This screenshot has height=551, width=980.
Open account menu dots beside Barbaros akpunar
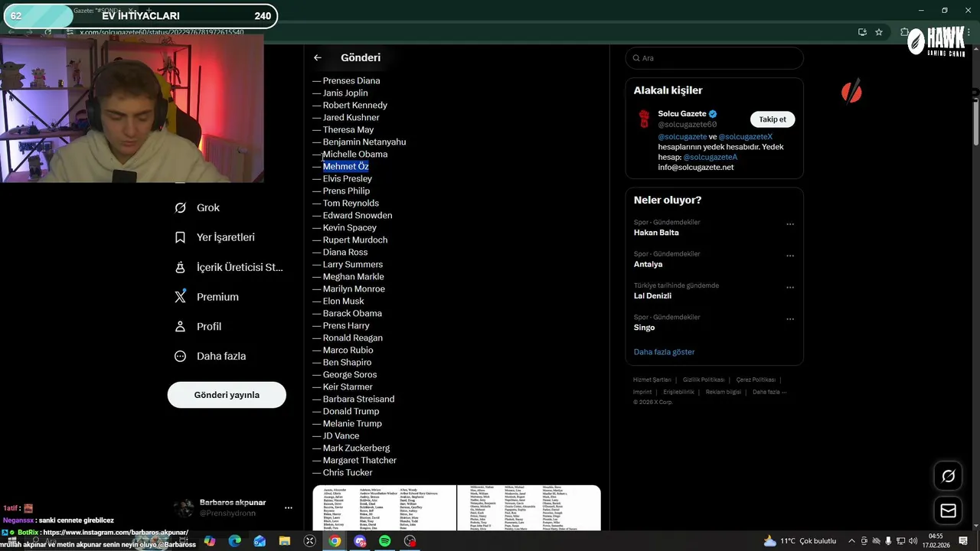[289, 507]
